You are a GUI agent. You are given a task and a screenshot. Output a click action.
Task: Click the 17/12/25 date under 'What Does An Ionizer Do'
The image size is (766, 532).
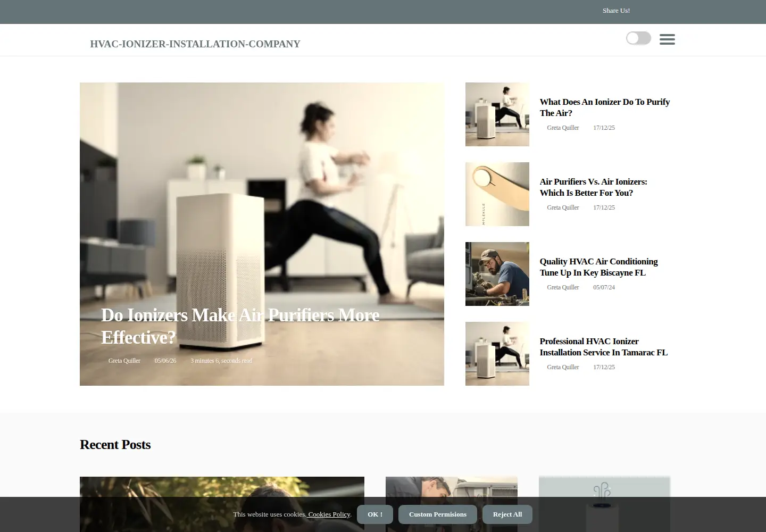604,128
